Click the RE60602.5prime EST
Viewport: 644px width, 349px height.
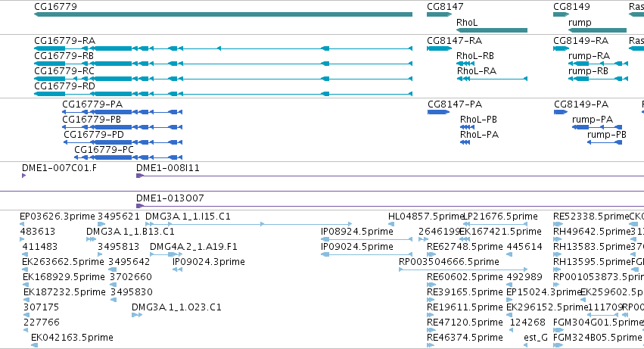coord(431,285)
